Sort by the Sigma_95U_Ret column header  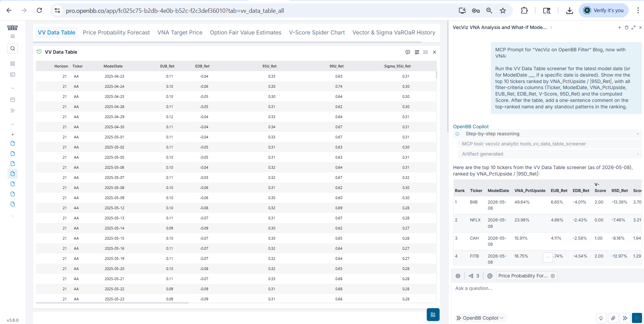click(x=397, y=66)
